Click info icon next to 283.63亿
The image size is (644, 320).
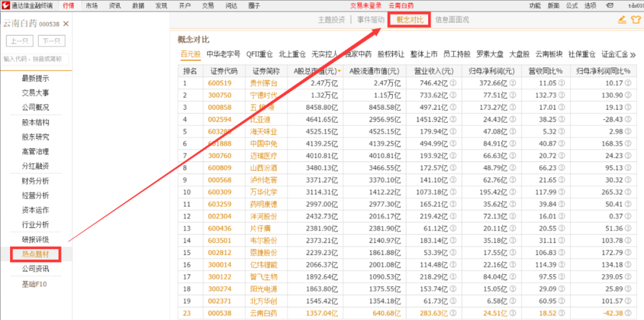coord(453,313)
